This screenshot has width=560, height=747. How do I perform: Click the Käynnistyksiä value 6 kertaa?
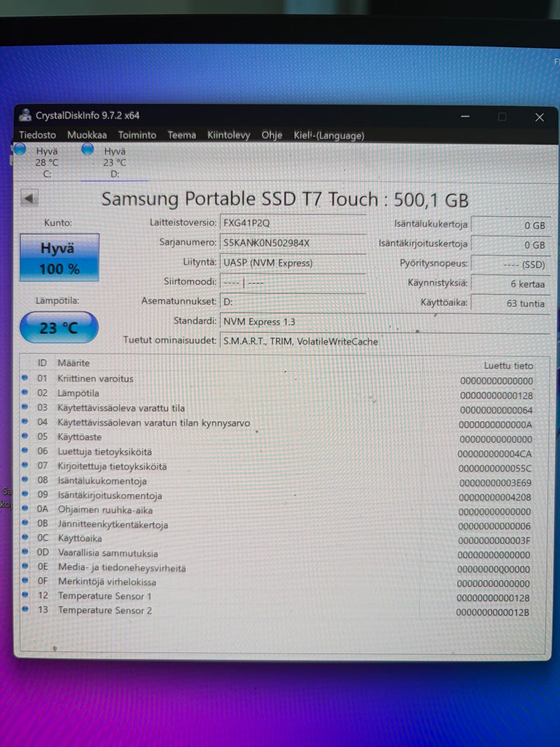pos(510,284)
